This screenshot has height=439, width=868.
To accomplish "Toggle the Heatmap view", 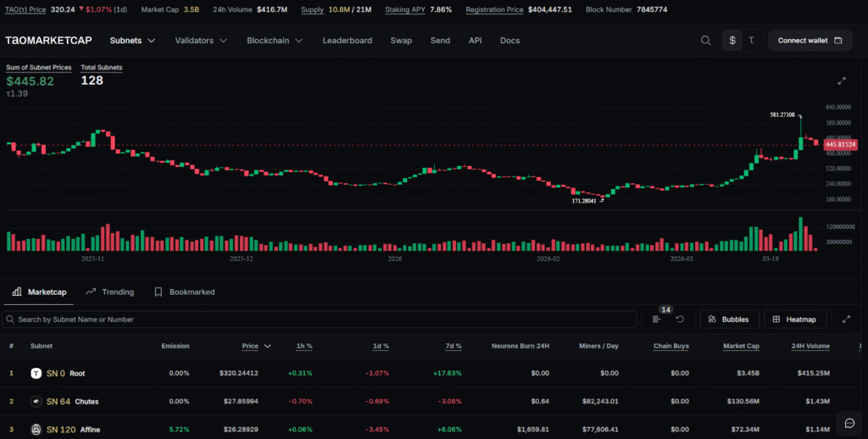I will (795, 320).
